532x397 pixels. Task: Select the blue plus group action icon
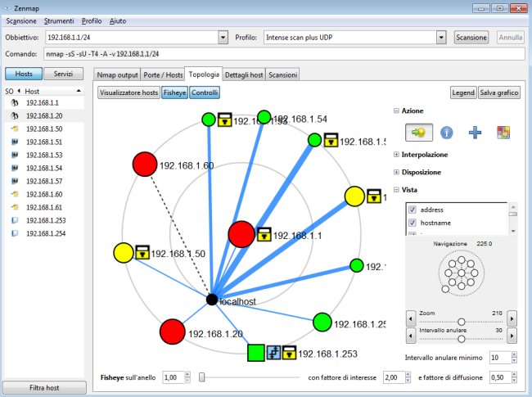[x=475, y=133]
